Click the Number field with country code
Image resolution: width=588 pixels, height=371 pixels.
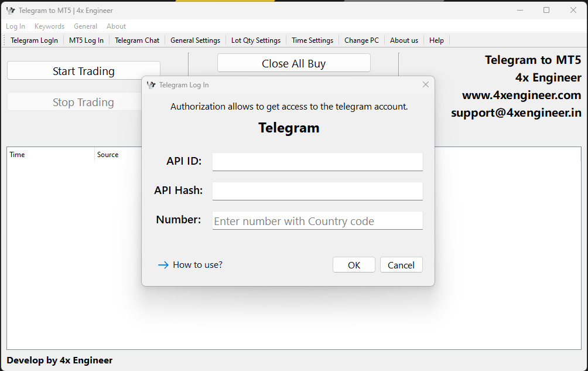[x=317, y=220]
